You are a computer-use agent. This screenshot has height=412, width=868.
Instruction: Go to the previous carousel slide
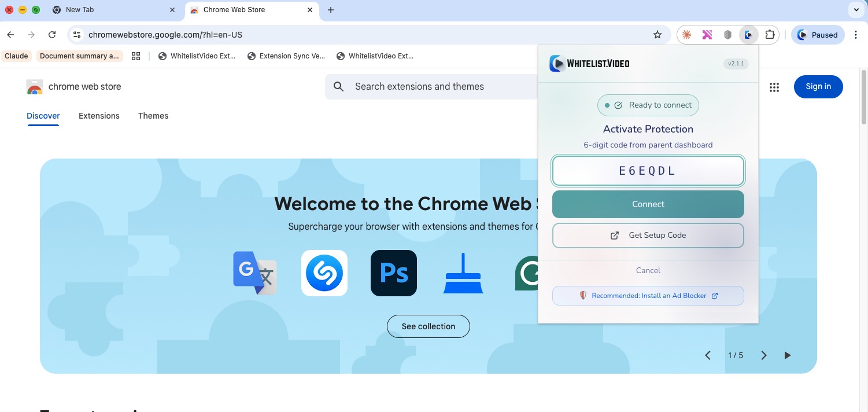click(708, 355)
